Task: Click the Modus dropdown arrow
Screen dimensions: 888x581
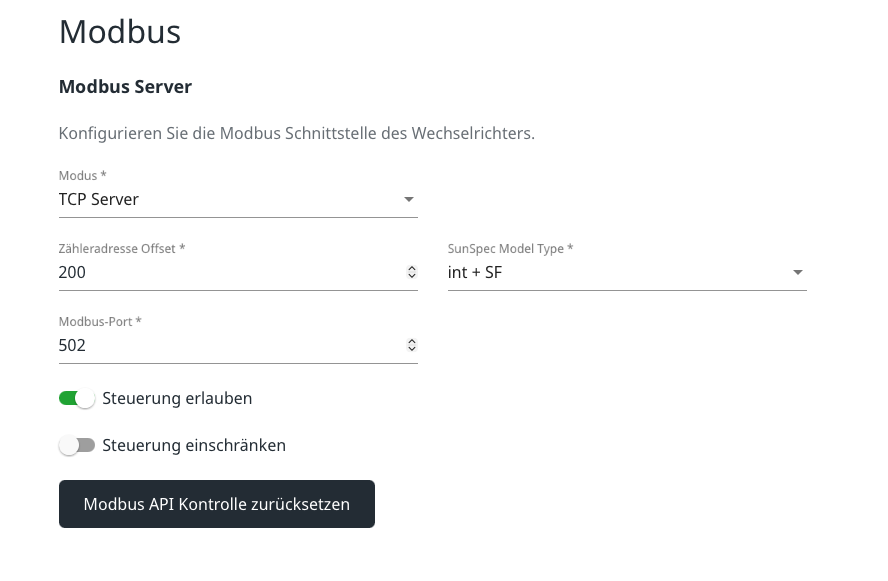Action: tap(408, 199)
